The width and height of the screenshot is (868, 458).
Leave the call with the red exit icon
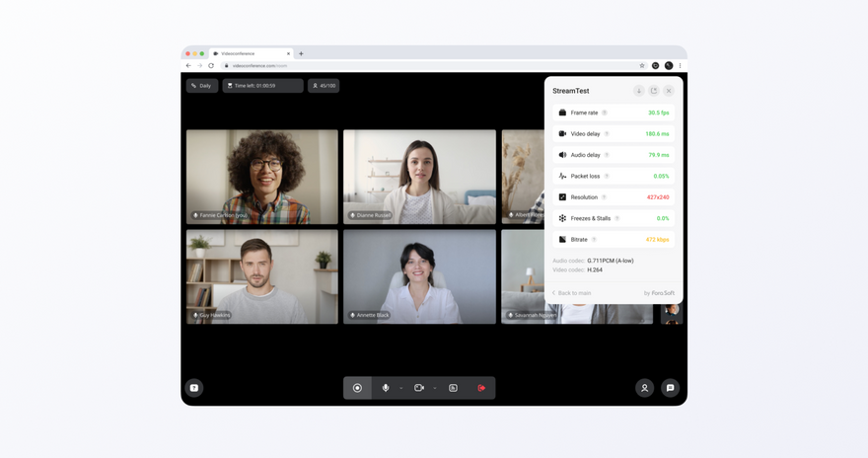pyautogui.click(x=481, y=388)
